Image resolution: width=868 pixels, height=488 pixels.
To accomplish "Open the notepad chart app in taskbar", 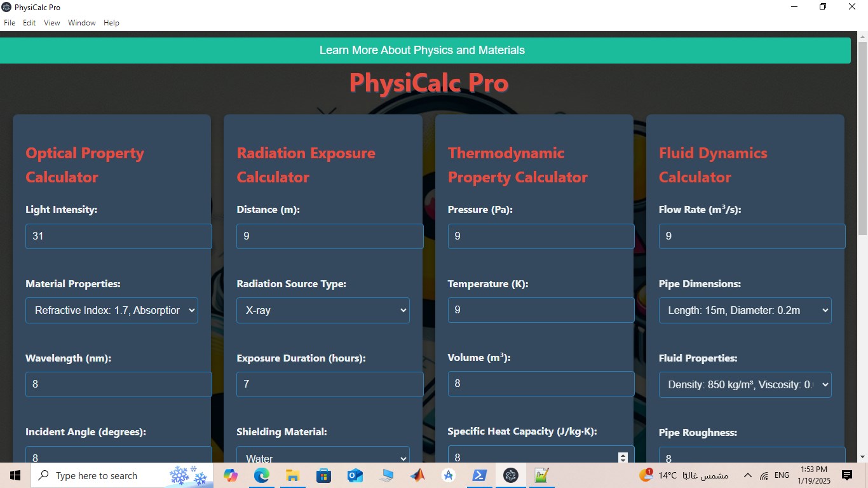I will pyautogui.click(x=541, y=475).
